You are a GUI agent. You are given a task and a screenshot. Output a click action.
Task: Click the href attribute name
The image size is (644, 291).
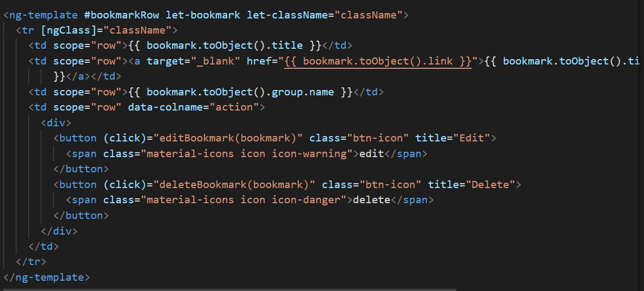pos(259,61)
